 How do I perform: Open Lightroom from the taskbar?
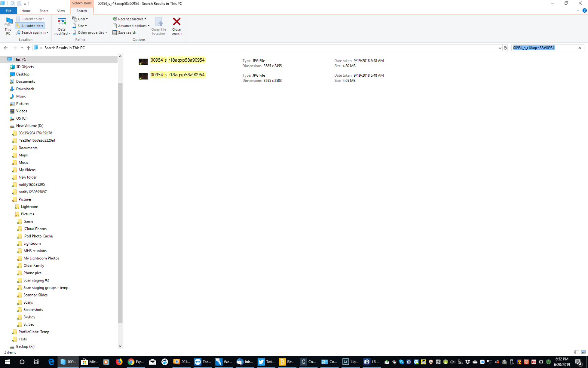tap(350, 362)
